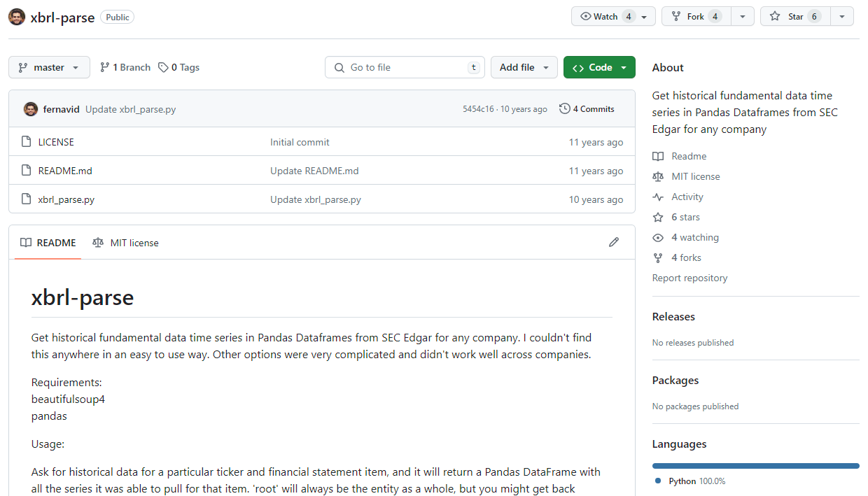868x496 pixels.
Task: Click the branch icon beside 1 Branch
Action: point(105,67)
